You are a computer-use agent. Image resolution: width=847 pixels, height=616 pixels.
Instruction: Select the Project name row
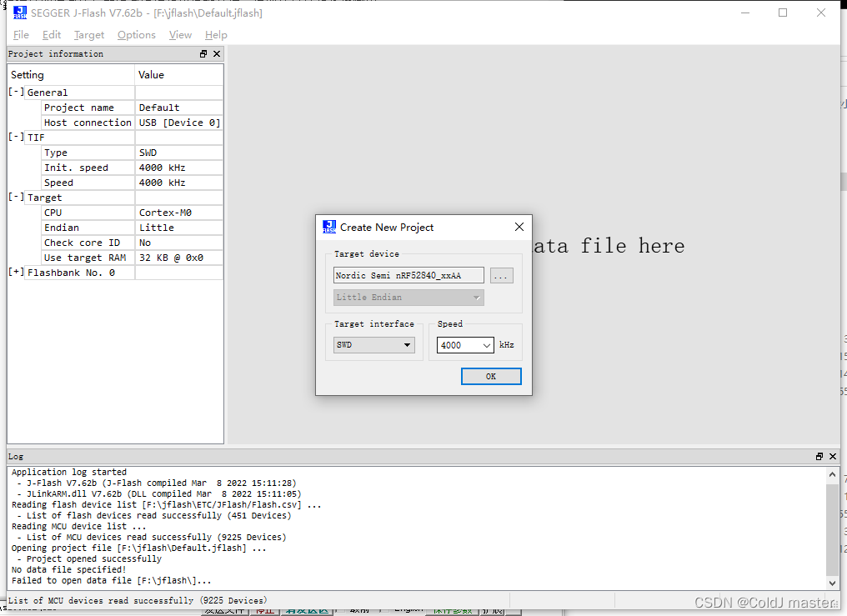pos(133,108)
